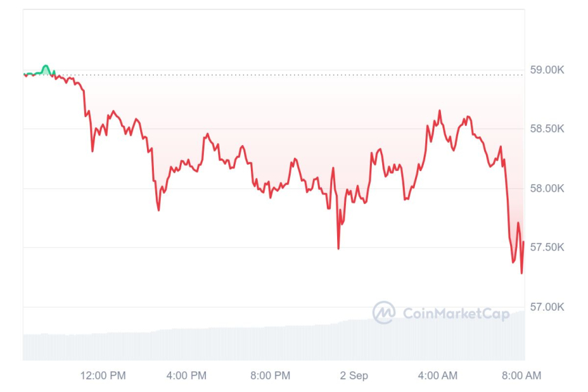The width and height of the screenshot is (588, 392).
Task: Click the lowest price point near 8:00 AM
Action: pyautogui.click(x=522, y=273)
